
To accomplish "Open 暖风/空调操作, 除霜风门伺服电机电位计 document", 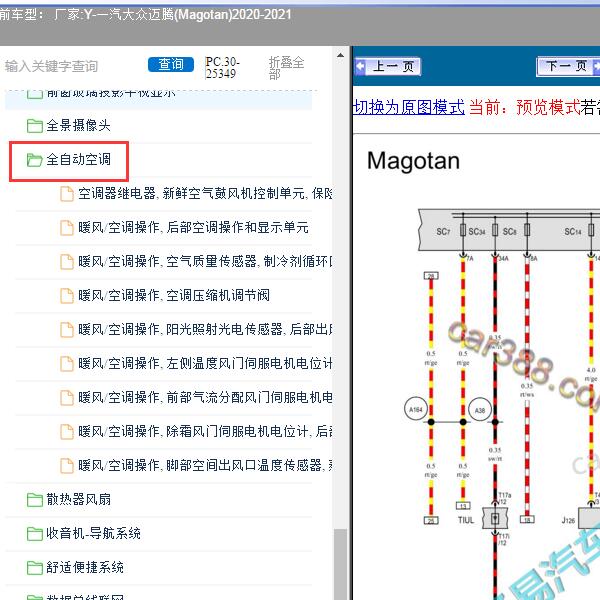I will coord(205,432).
